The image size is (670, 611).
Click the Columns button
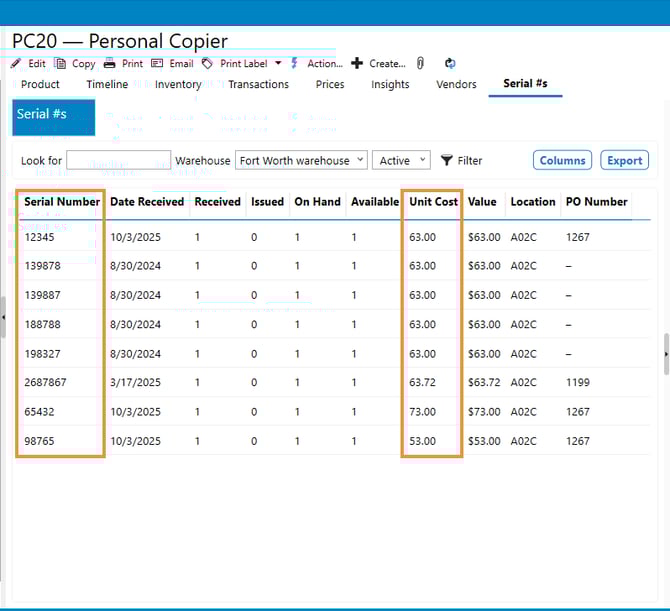point(562,160)
